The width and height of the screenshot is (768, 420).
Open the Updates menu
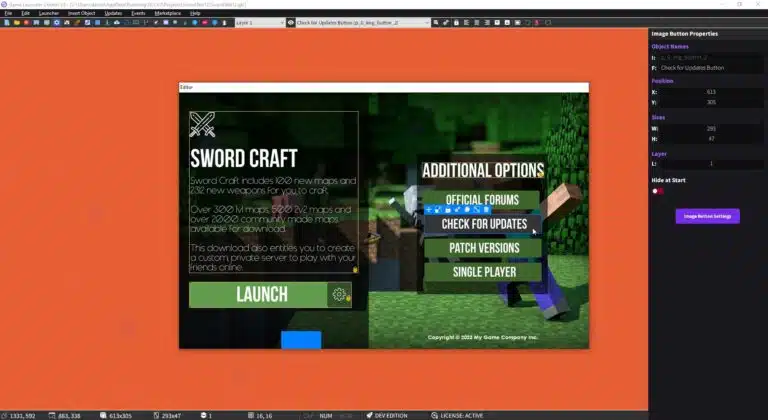(113, 13)
